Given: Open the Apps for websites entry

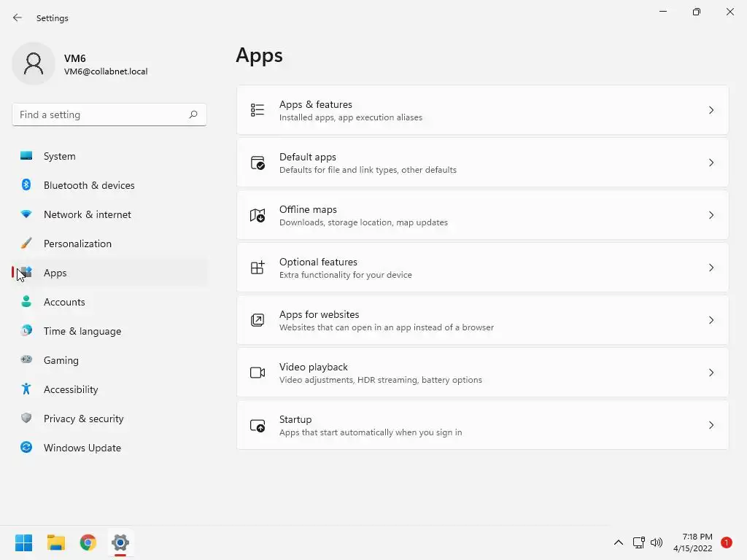Looking at the screenshot, I should [x=481, y=320].
